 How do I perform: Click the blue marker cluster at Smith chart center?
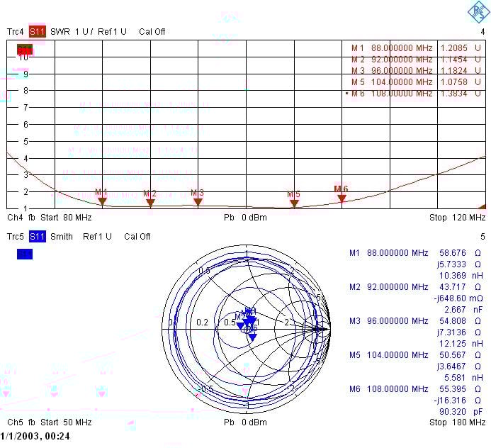pos(248,323)
